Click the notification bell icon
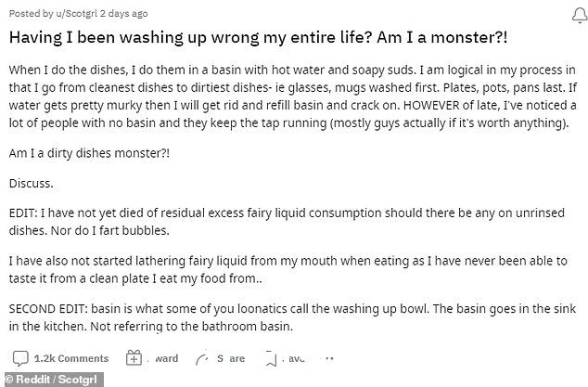 [579, 16]
